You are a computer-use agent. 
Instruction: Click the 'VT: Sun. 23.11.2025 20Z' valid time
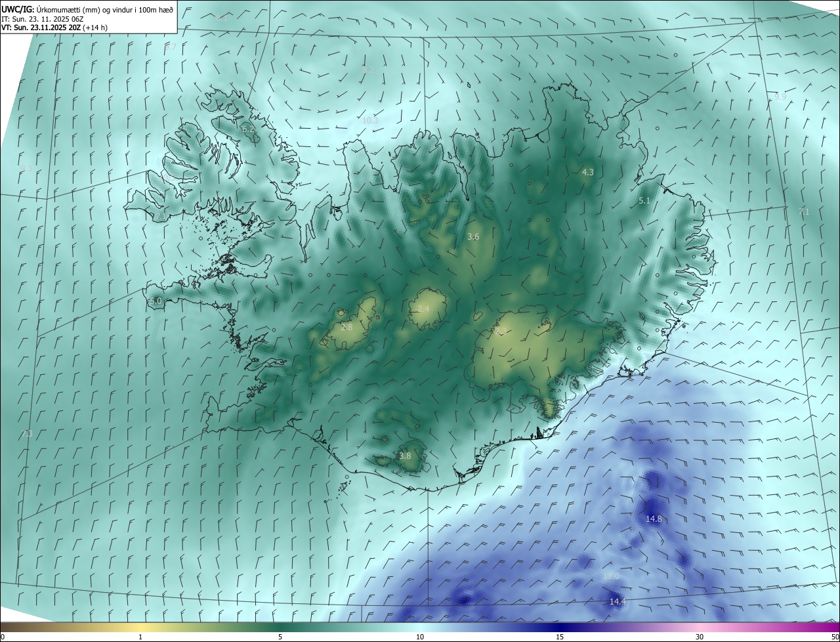pyautogui.click(x=41, y=28)
